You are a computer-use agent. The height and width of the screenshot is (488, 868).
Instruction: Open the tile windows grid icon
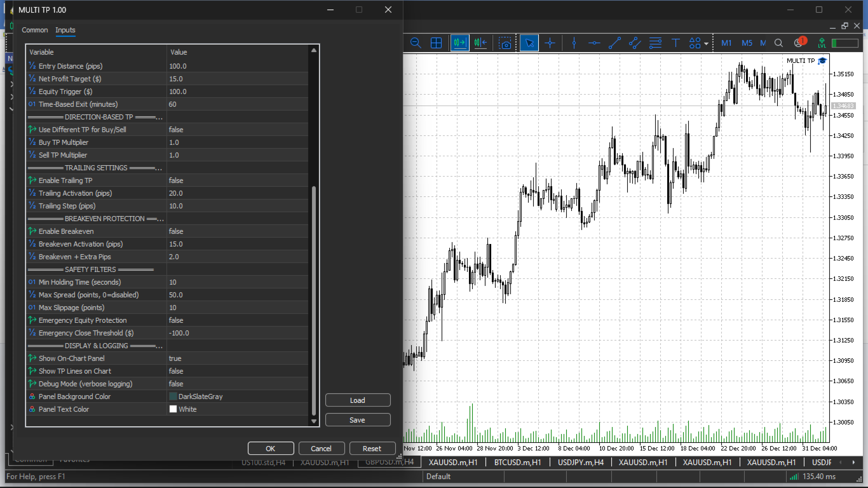pyautogui.click(x=436, y=43)
